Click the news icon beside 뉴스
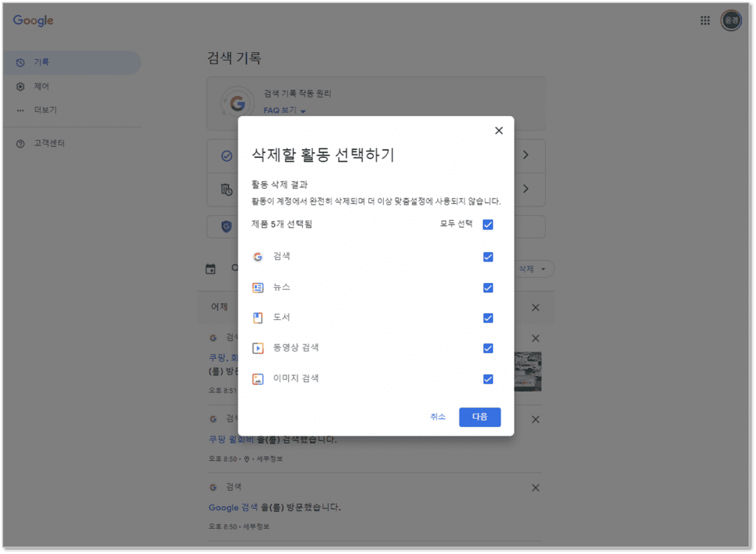 (258, 287)
